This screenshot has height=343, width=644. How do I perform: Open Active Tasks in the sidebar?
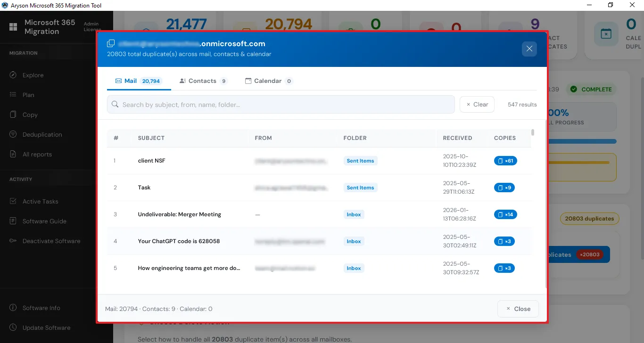click(x=41, y=201)
